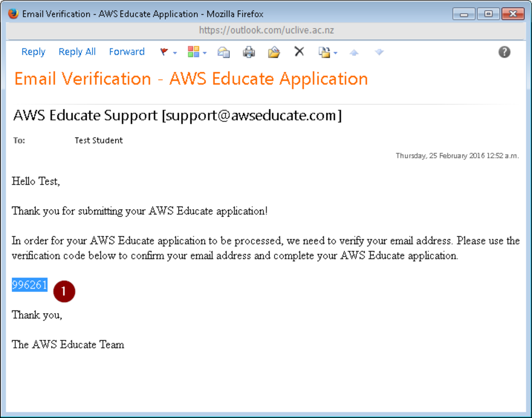Click 'The AWS Educate Team' signature

68,345
